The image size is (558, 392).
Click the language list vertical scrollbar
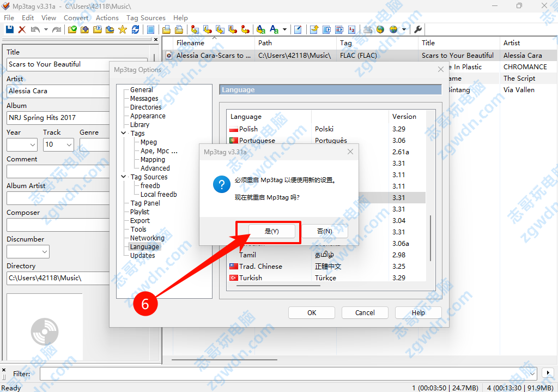tap(430, 234)
